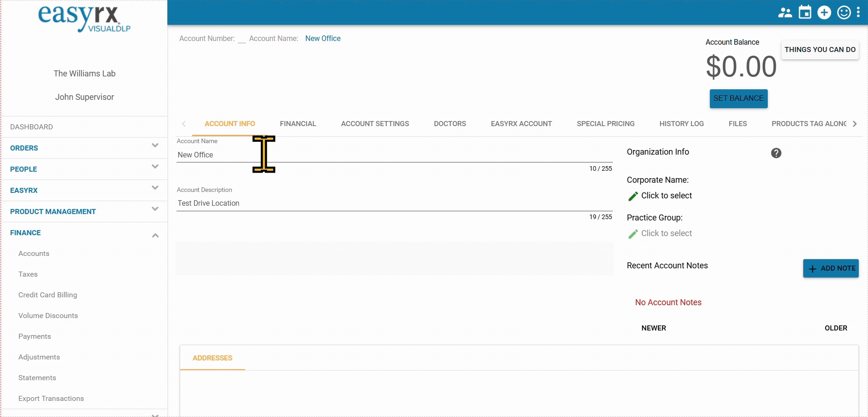Click pencil icon under Practice Group
Screen dimensions: 868x417
[x=633, y=234]
